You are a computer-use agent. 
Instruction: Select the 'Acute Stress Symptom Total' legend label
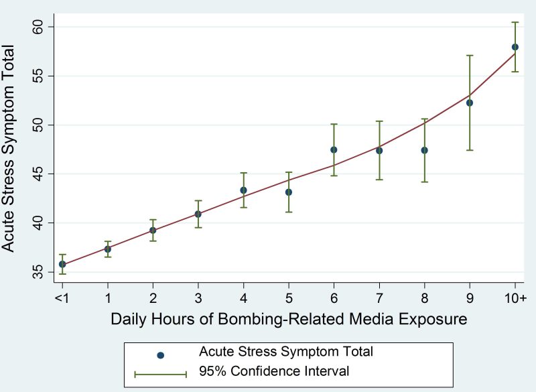pos(286,351)
